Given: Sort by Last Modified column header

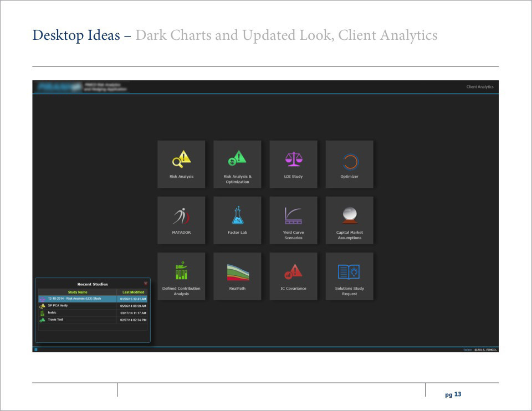Looking at the screenshot, I should [133, 292].
